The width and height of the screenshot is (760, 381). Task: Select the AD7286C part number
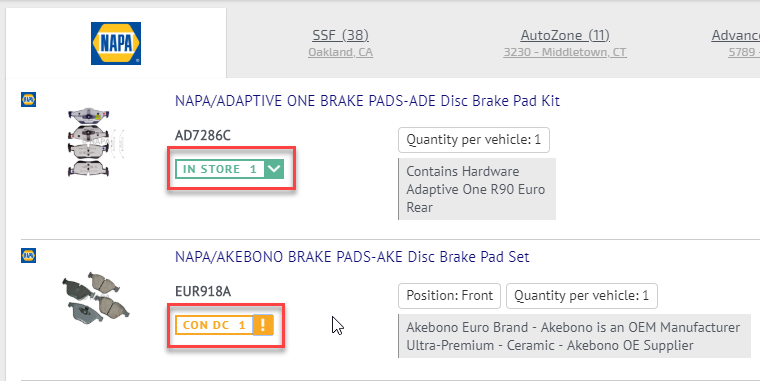coord(203,135)
